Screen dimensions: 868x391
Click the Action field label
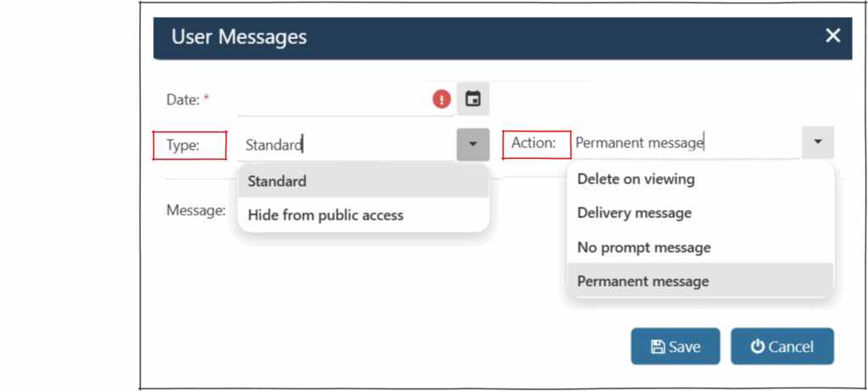[533, 143]
